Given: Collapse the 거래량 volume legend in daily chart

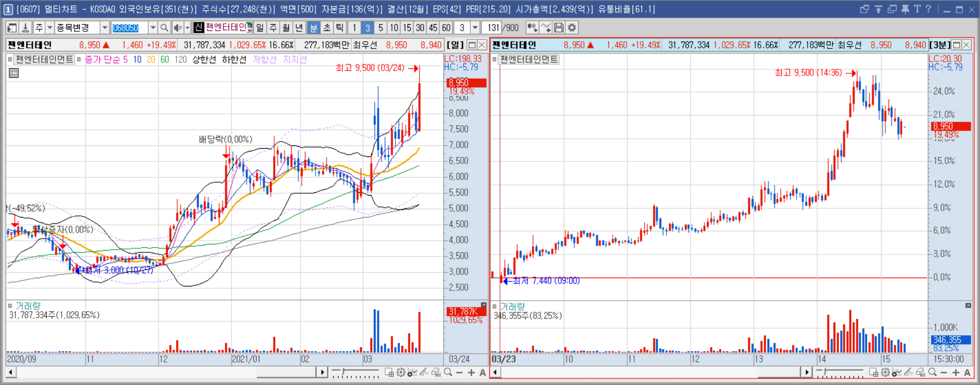Looking at the screenshot, I should tap(10, 306).
